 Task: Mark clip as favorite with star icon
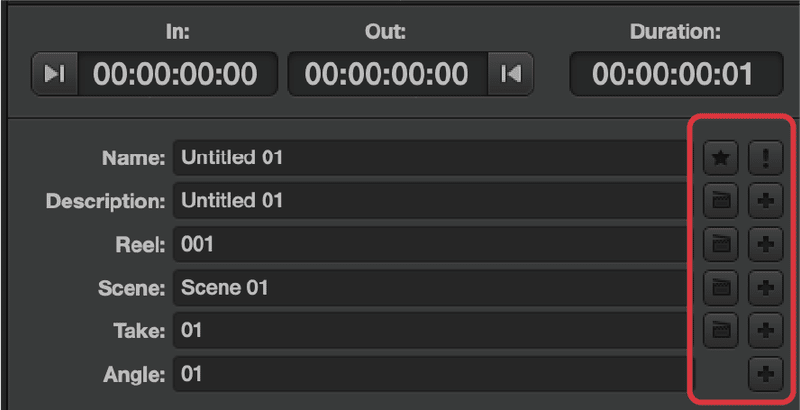pyautogui.click(x=720, y=158)
